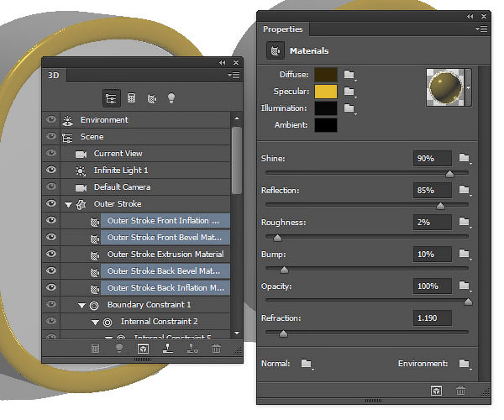
Task: Hide Outer Stroke Extrusion Material
Action: [51, 254]
